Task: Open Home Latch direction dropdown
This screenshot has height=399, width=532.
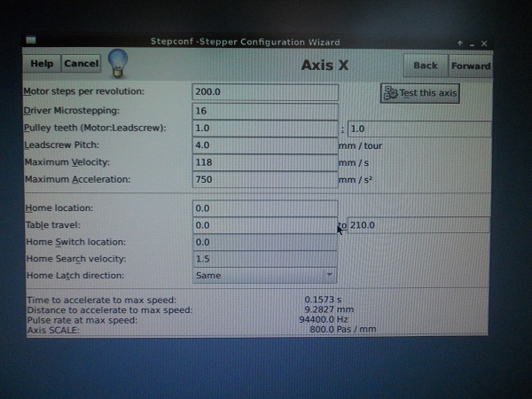Action: [264, 275]
